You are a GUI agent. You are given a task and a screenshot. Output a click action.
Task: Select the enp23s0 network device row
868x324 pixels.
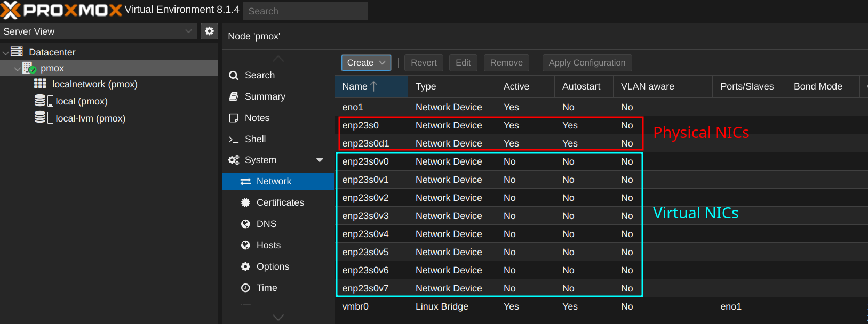pyautogui.click(x=601, y=125)
